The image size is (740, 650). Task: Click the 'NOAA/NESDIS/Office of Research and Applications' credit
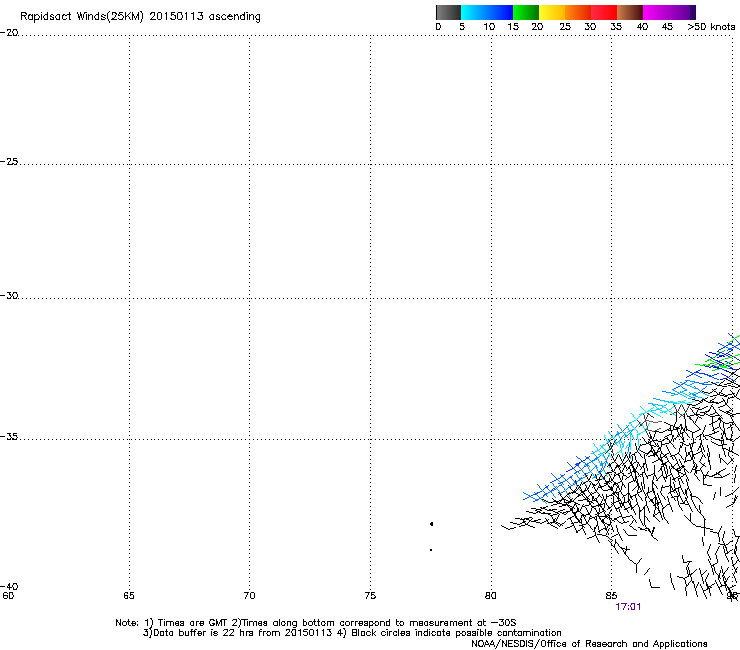[x=589, y=644]
